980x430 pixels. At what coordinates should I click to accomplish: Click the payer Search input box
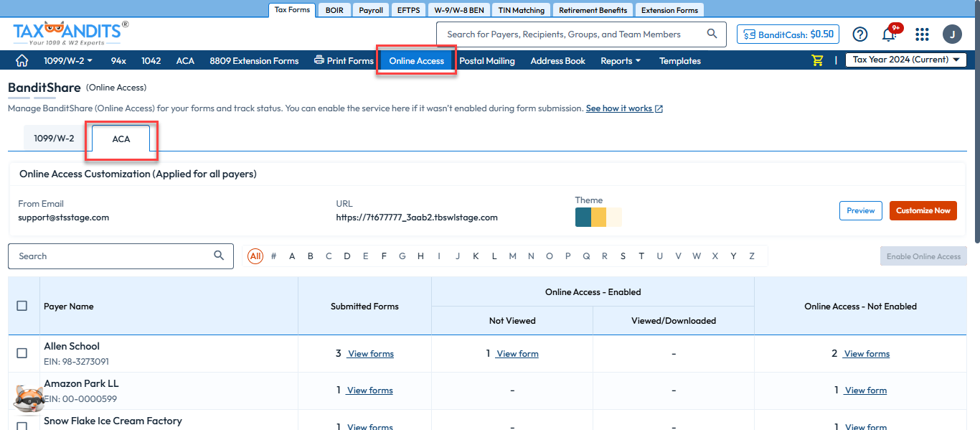click(x=121, y=256)
